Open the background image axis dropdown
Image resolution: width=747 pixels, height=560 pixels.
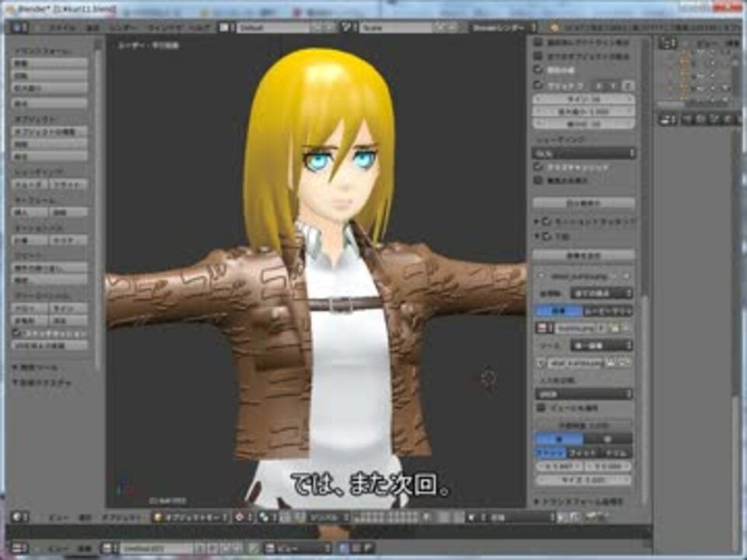601,293
